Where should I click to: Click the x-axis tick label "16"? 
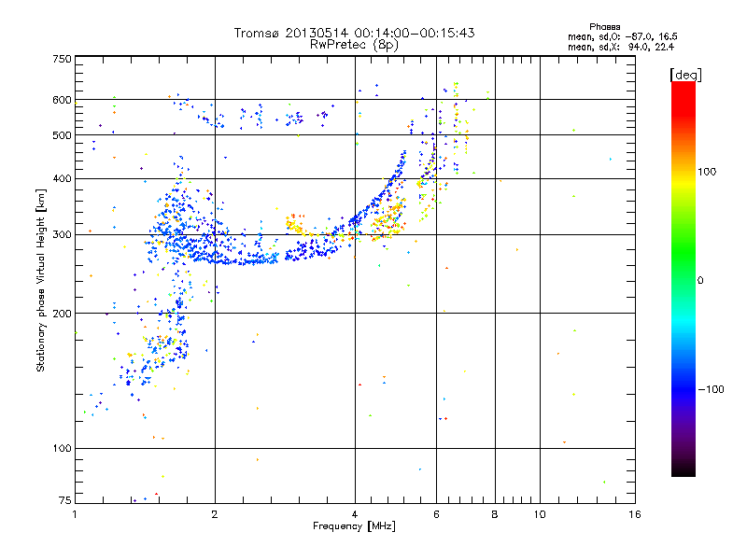tap(635, 514)
